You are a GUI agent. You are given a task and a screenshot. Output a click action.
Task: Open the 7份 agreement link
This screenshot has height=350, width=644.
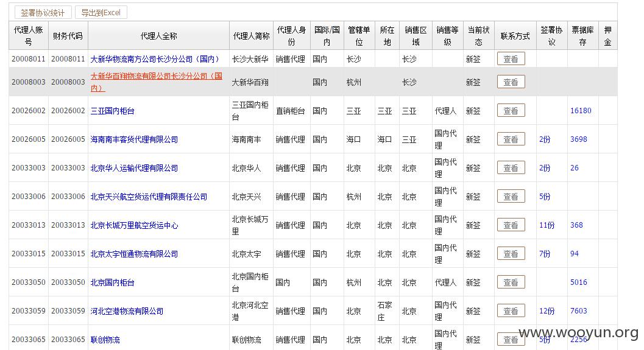coord(545,254)
